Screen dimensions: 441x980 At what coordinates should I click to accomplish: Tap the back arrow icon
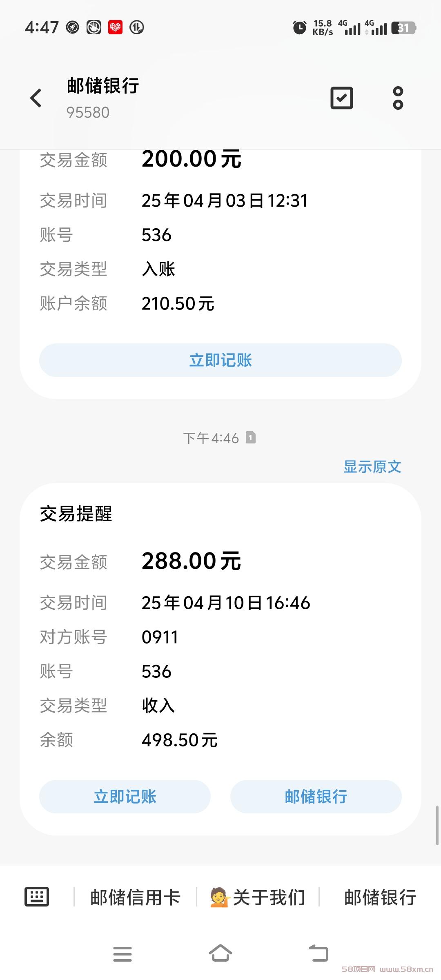click(x=36, y=98)
